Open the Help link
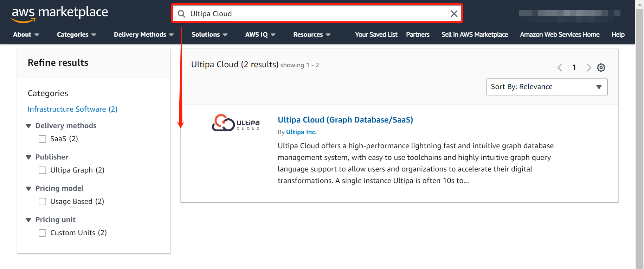This screenshot has width=644, height=269. click(x=618, y=35)
